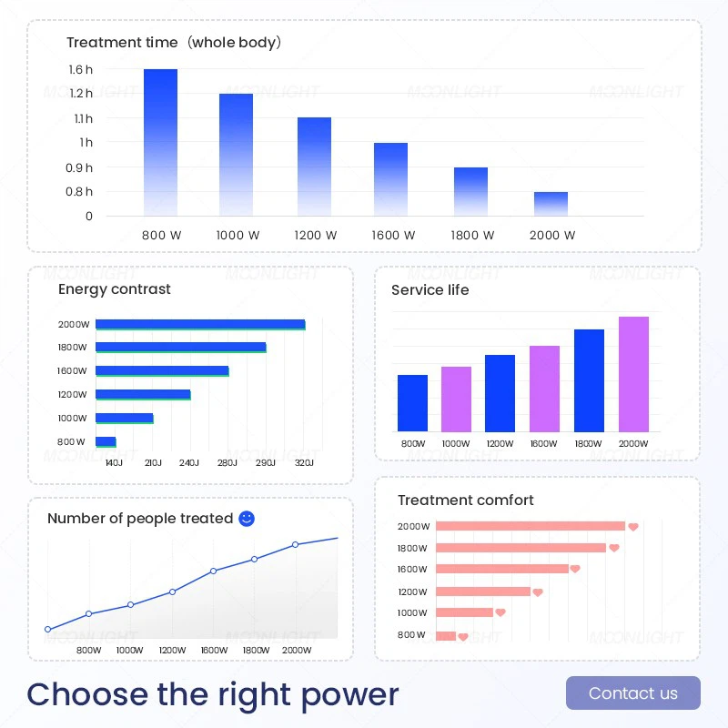This screenshot has width=728, height=728.
Task: Click the 800W energy contrast bar
Action: pos(106,442)
